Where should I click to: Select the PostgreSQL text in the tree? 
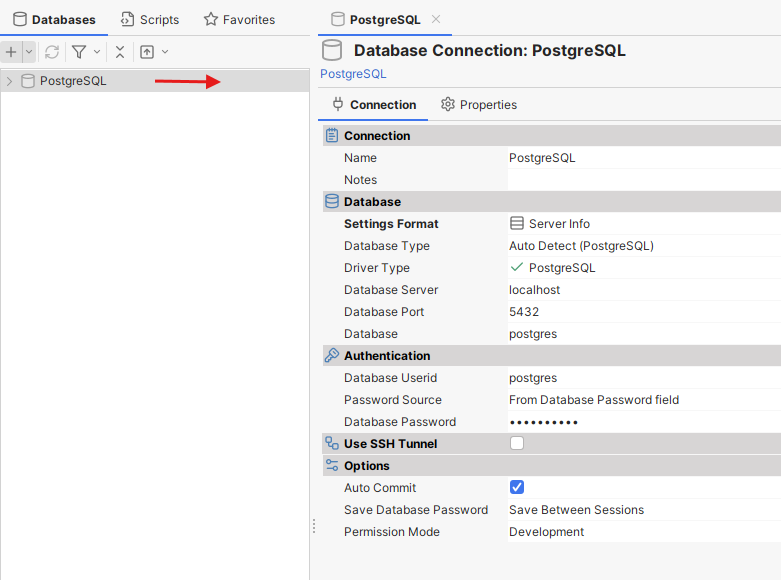click(73, 81)
